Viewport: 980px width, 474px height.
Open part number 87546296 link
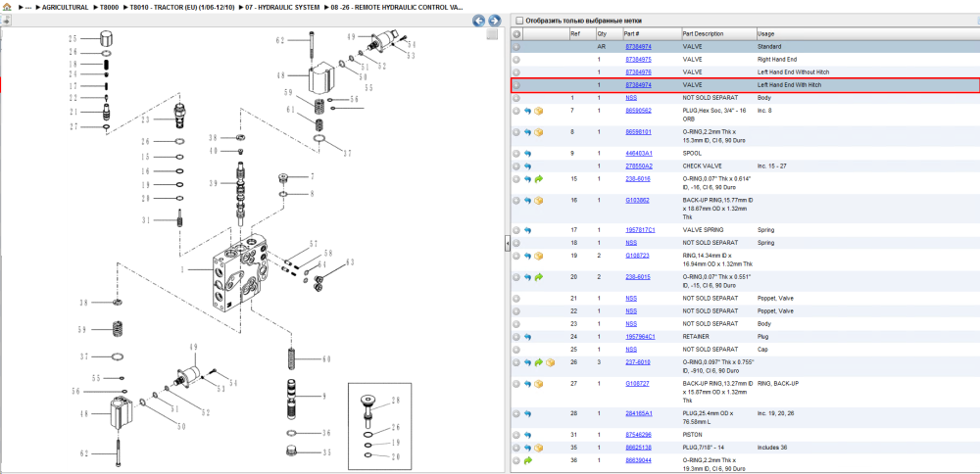638,435
